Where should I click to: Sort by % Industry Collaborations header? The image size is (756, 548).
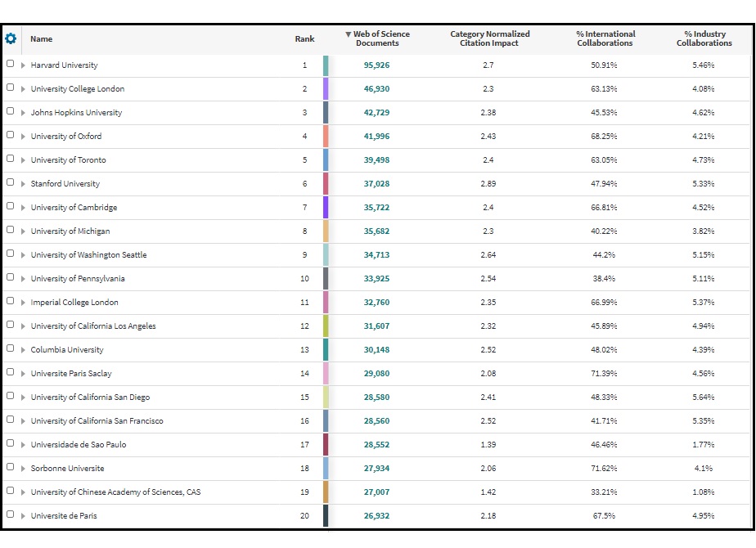(x=704, y=38)
